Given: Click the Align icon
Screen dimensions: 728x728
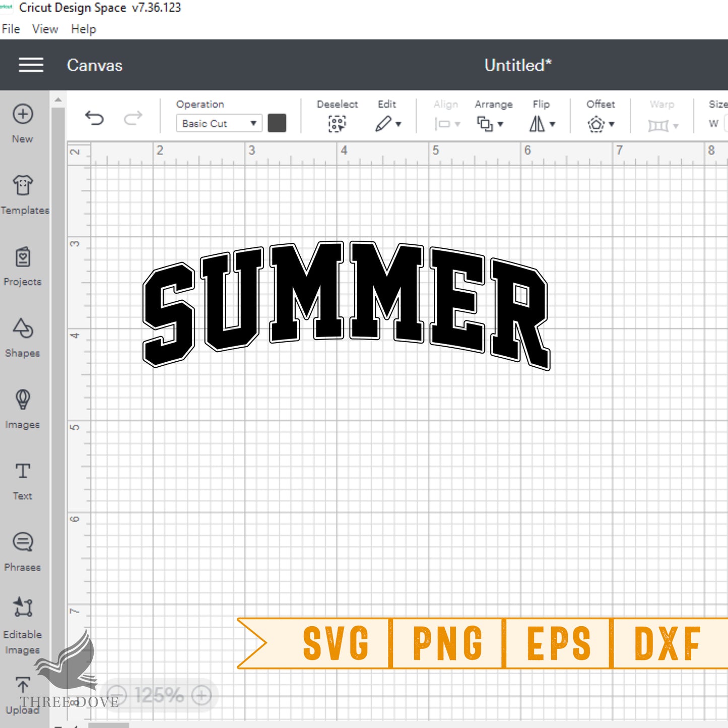Looking at the screenshot, I should [x=442, y=124].
